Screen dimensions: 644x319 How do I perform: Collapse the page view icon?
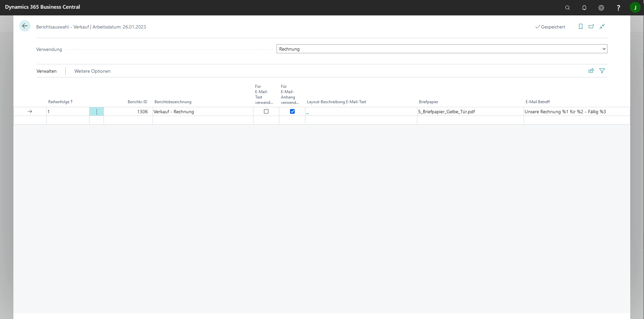[x=602, y=26]
